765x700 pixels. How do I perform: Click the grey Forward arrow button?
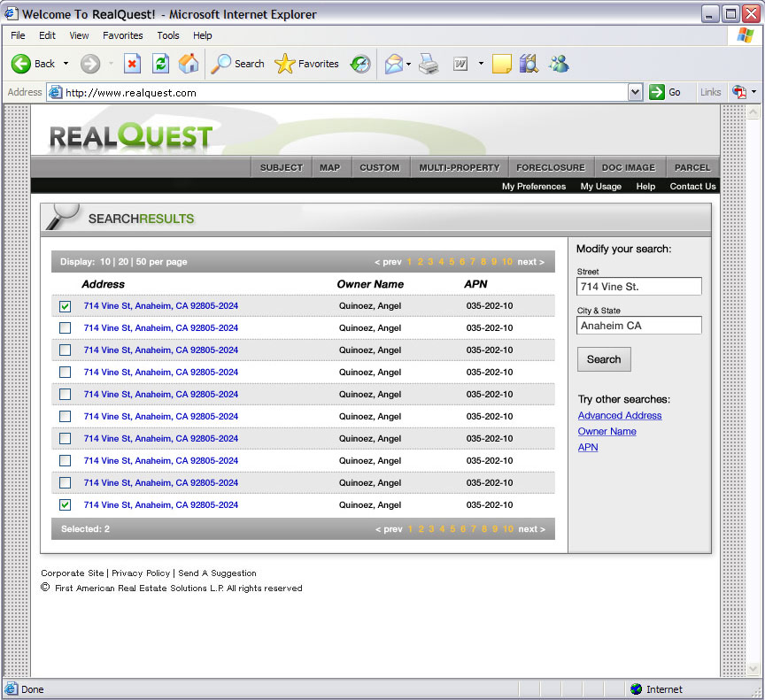click(x=90, y=64)
